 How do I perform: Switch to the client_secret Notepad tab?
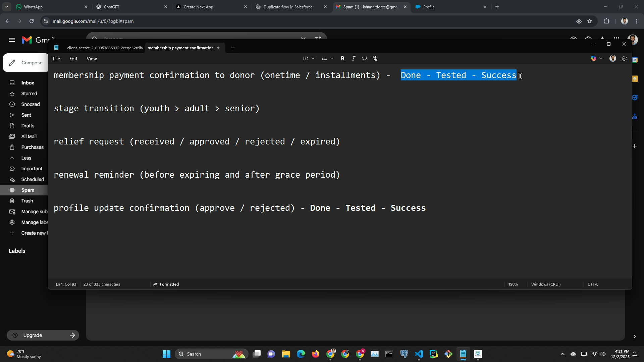click(x=105, y=48)
